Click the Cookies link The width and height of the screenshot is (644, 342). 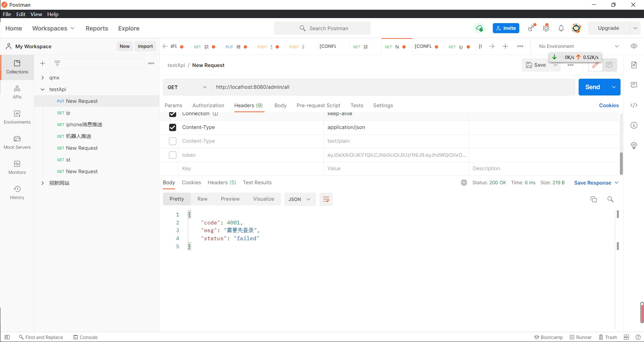[609, 106]
